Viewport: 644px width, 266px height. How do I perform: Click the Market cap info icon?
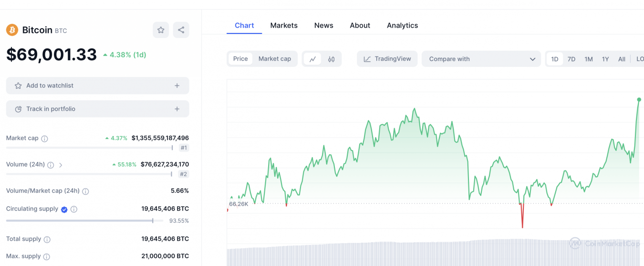pos(44,138)
